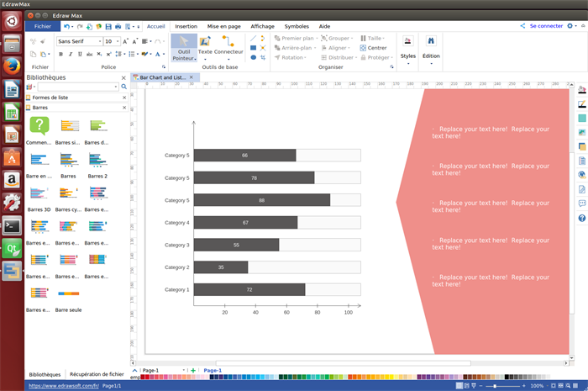Open the library search field dropdown

pos(116,87)
